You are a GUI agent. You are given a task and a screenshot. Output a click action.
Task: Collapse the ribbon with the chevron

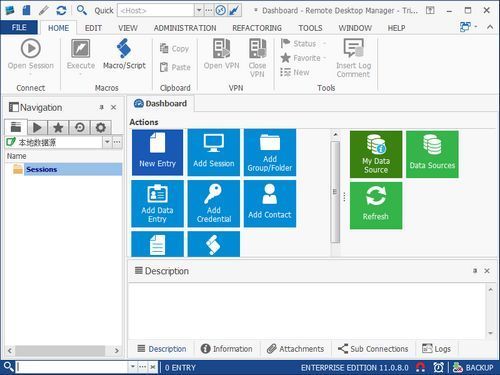pyautogui.click(x=490, y=27)
